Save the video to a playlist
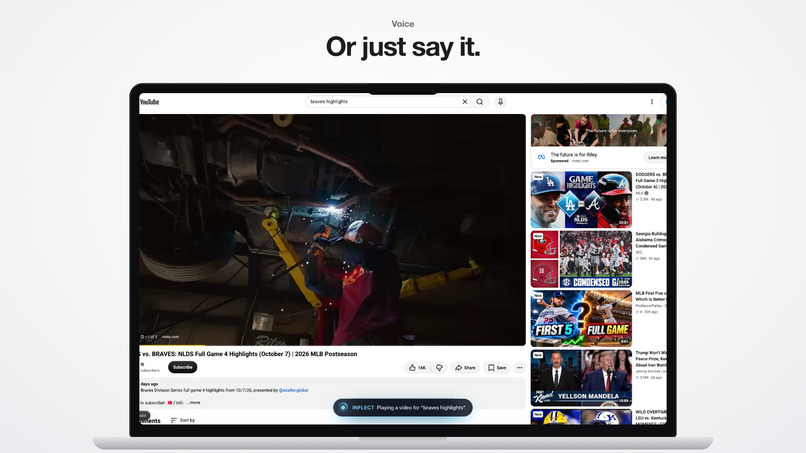Image resolution: width=806 pixels, height=453 pixels. [x=497, y=368]
